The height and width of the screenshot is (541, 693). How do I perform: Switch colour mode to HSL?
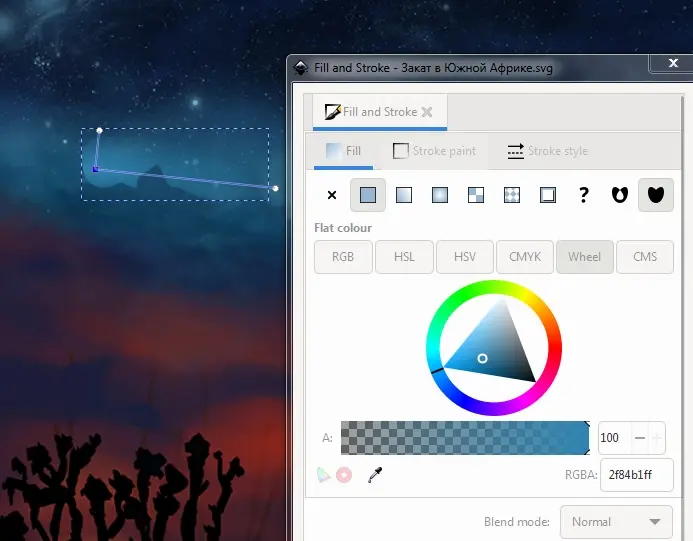(x=404, y=257)
